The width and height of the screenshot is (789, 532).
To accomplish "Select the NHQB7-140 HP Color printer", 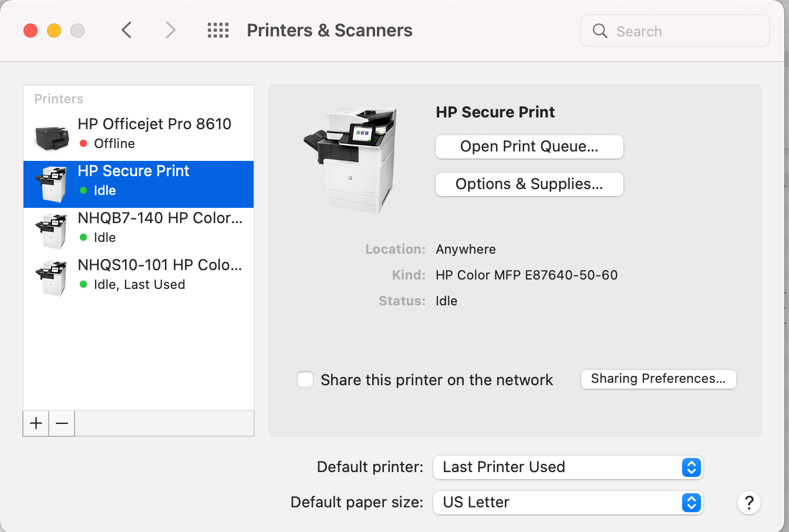I will (139, 231).
